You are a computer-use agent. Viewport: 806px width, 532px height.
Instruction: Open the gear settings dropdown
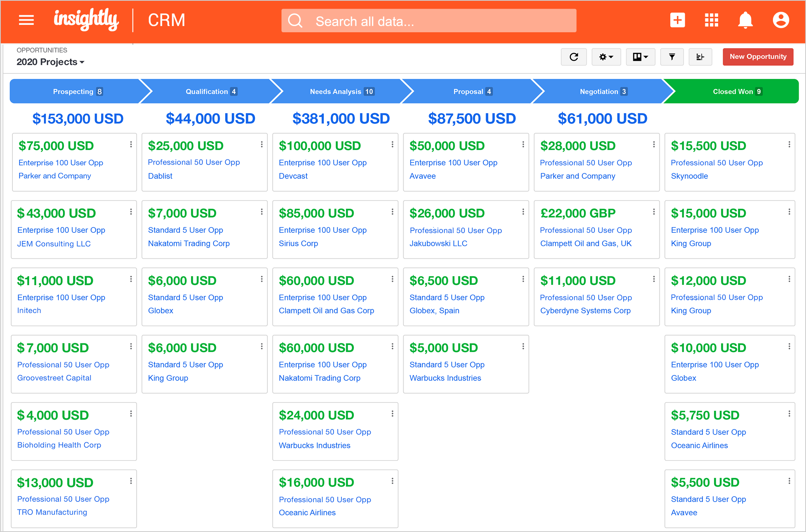tap(606, 57)
